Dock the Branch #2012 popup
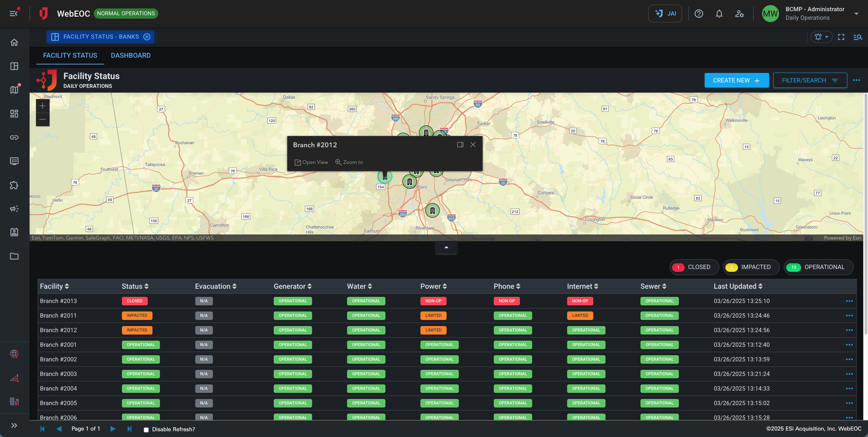Viewport: 868px width, 437px height. (460, 145)
